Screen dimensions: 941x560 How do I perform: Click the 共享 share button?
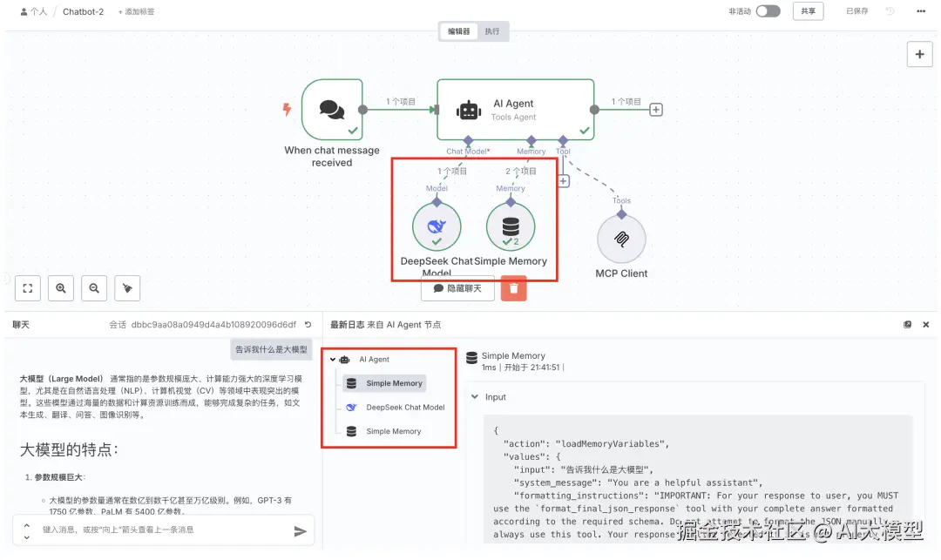pyautogui.click(x=809, y=11)
